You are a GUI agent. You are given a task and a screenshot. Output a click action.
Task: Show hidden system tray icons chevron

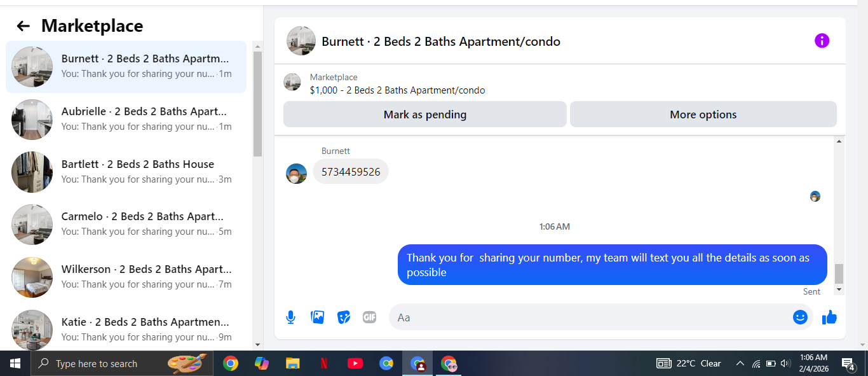[740, 363]
